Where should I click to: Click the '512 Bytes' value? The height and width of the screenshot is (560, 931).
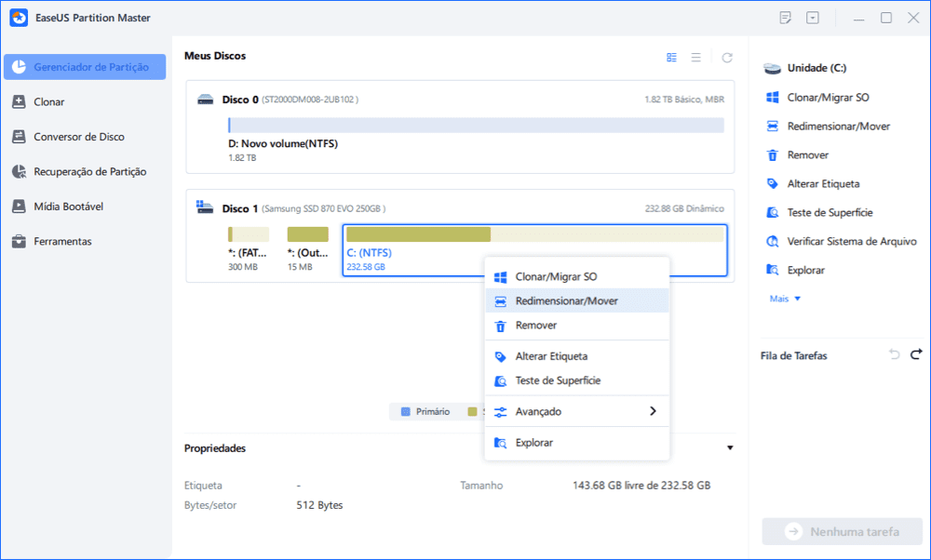[319, 505]
